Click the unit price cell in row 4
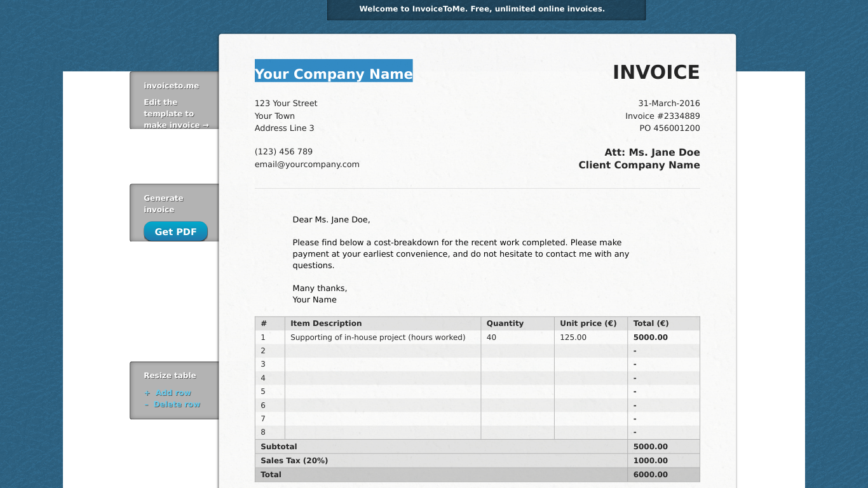This screenshot has height=488, width=868. click(590, 378)
